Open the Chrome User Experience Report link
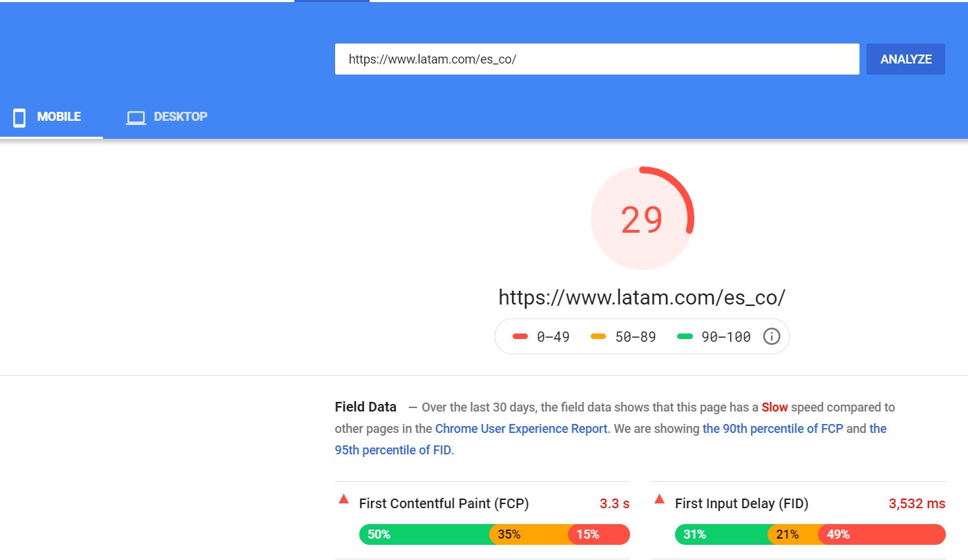Image resolution: width=968 pixels, height=560 pixels. coord(521,429)
